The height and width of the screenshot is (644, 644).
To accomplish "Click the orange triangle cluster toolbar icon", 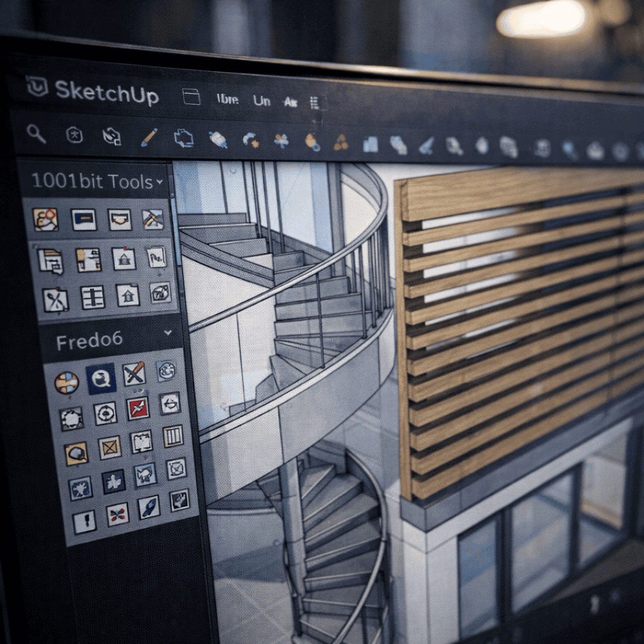I will point(340,143).
